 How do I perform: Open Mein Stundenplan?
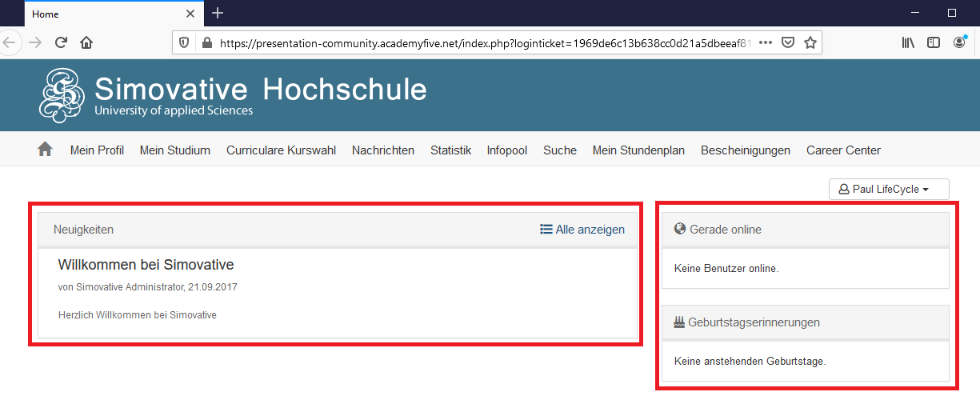point(638,150)
